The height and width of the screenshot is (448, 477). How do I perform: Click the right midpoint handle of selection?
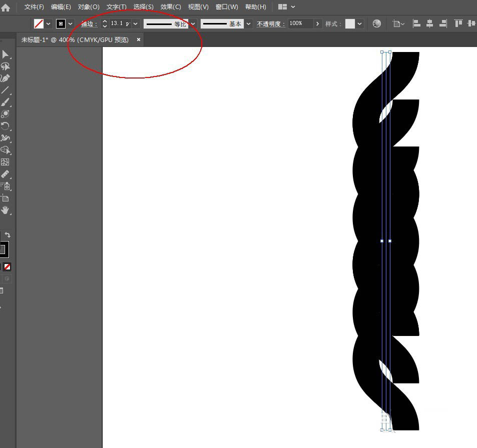[390, 241]
